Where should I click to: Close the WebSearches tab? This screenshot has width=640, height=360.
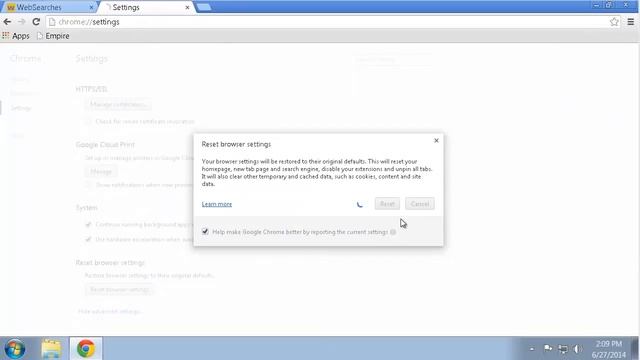[91, 7]
